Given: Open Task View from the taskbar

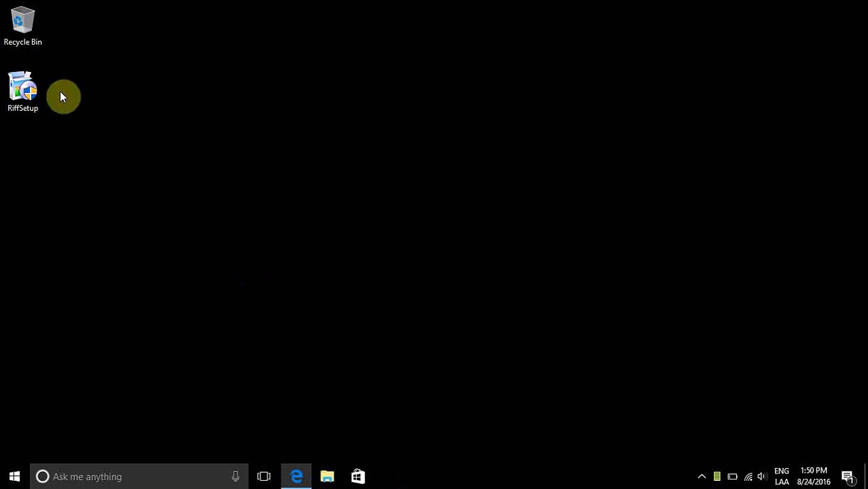Looking at the screenshot, I should pos(264,477).
